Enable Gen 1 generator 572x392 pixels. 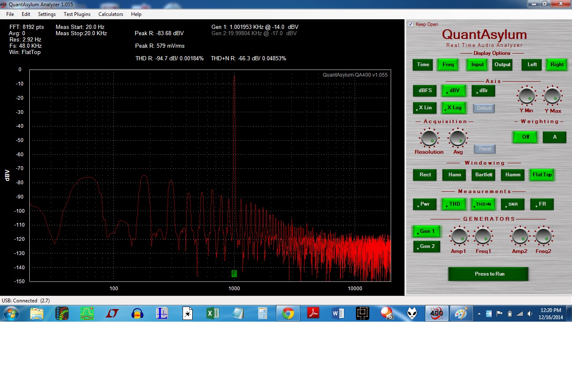tap(427, 231)
